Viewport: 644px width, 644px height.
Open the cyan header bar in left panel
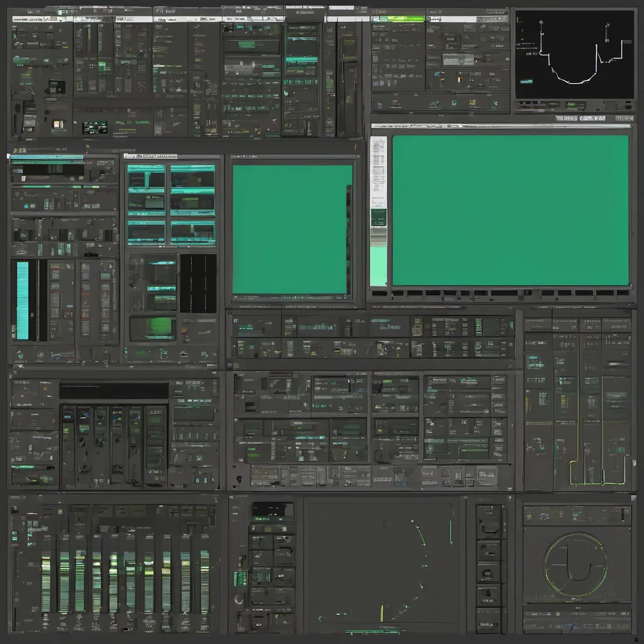pos(47,157)
